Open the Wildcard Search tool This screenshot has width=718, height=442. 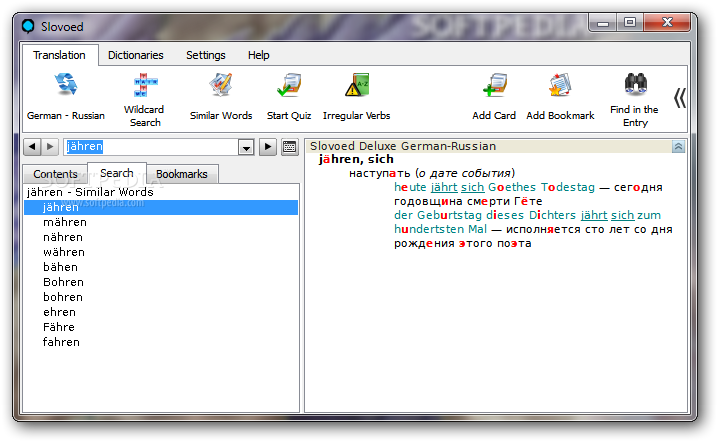click(x=144, y=99)
